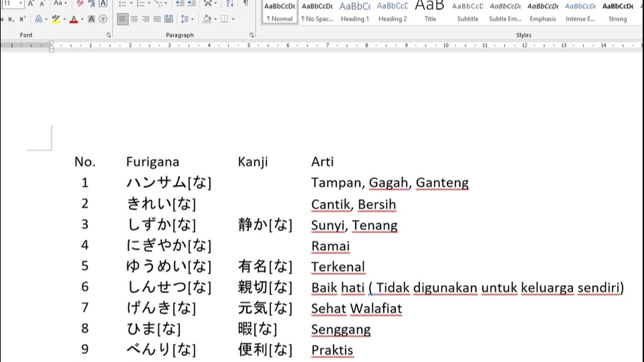Click the Character Border icon
644x362 pixels.
pyautogui.click(x=103, y=3)
